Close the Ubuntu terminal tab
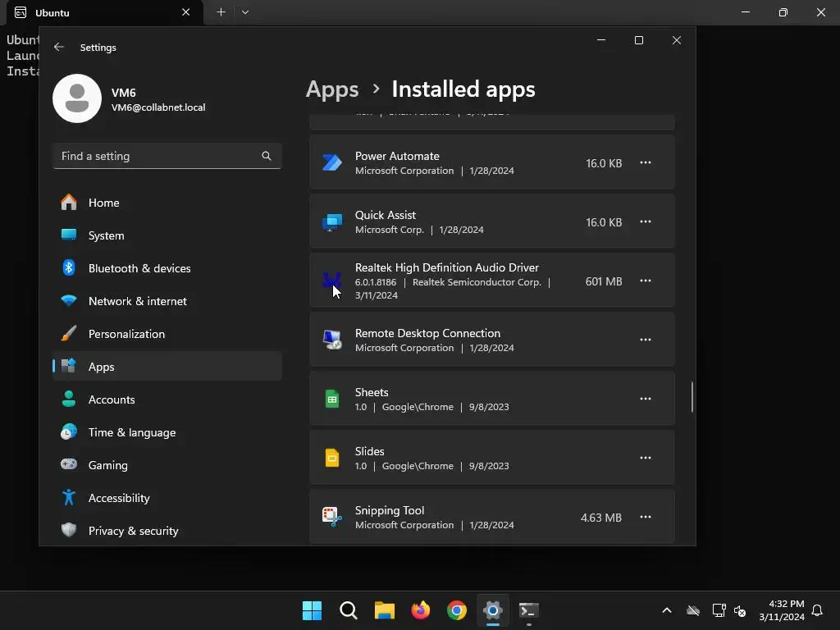Viewport: 840px width, 630px height. tap(186, 11)
